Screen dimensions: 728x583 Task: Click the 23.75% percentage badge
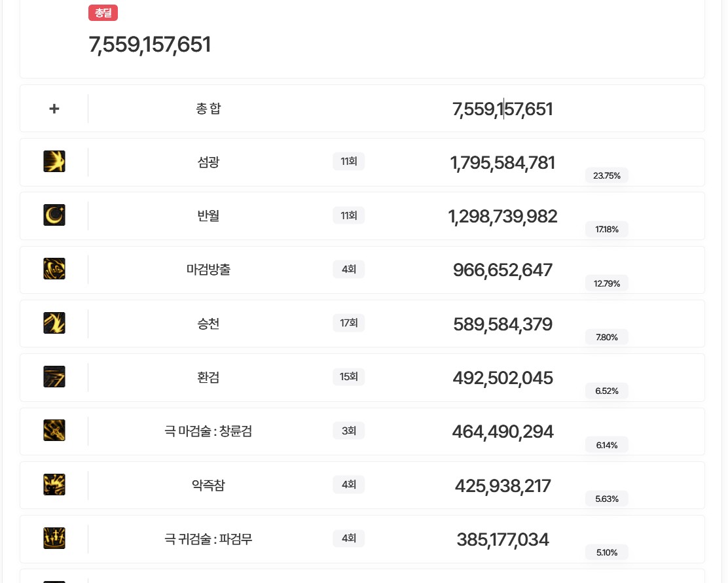point(606,175)
